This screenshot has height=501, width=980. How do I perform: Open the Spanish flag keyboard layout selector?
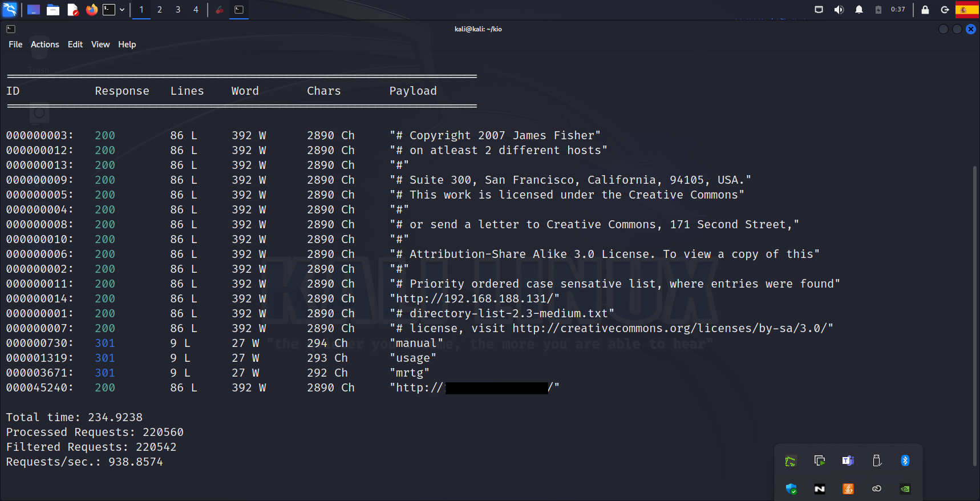pyautogui.click(x=966, y=10)
